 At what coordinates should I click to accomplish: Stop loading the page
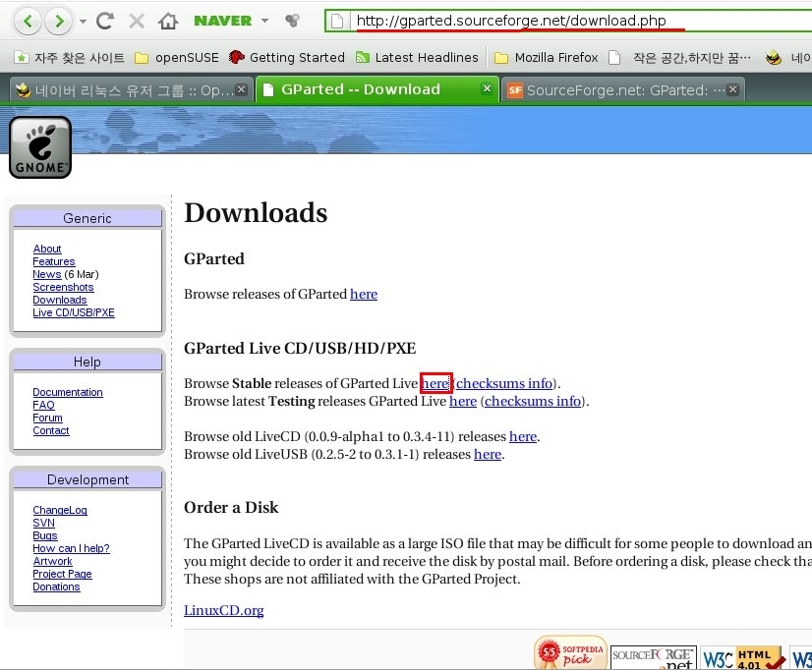tap(137, 21)
